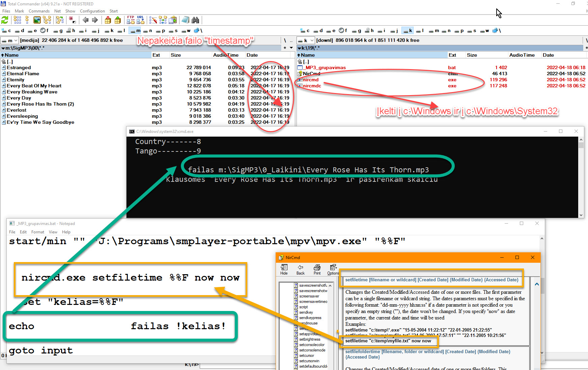588x370 pixels.
Task: Open the Configuration menu in Total Commander
Action: (x=92, y=11)
